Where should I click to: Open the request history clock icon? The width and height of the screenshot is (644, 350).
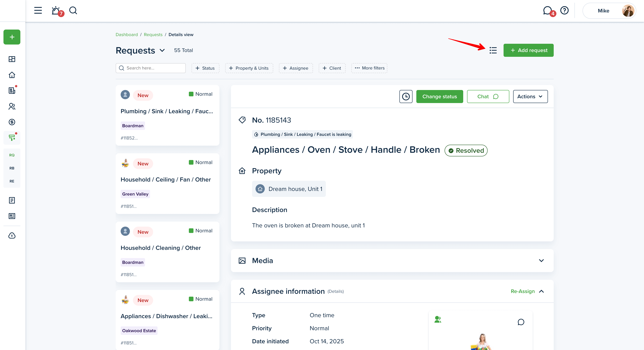pyautogui.click(x=406, y=96)
